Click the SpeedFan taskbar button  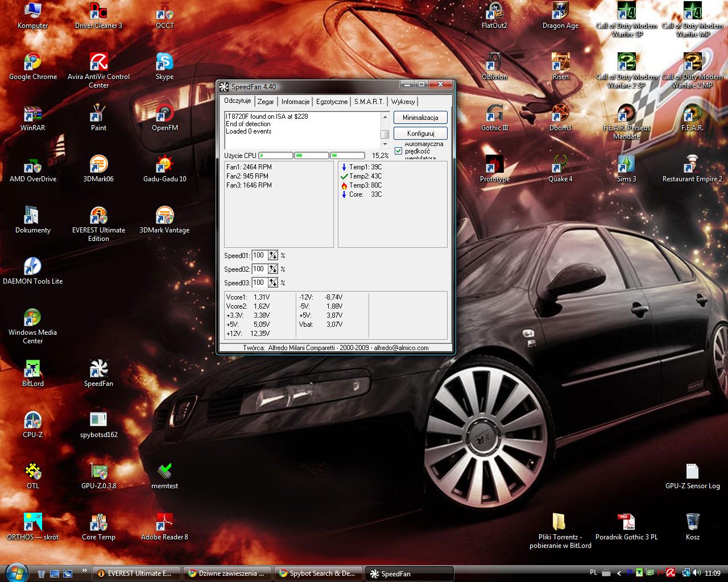pyautogui.click(x=409, y=573)
